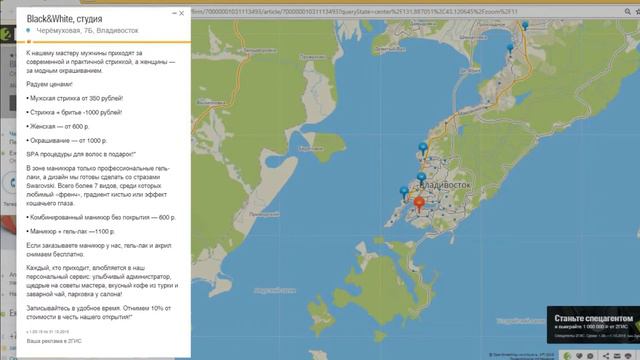Minimize the Black&White studio card
The width and height of the screenshot is (640, 360).
coord(174,13)
